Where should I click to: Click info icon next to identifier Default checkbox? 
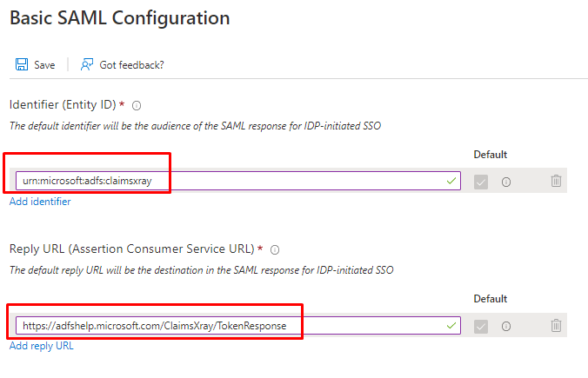tap(505, 182)
